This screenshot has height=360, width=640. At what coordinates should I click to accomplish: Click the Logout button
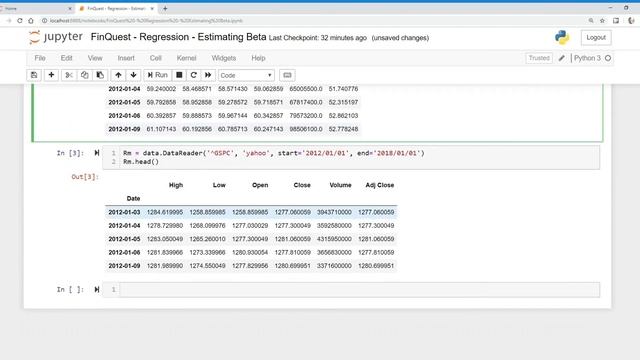click(596, 38)
